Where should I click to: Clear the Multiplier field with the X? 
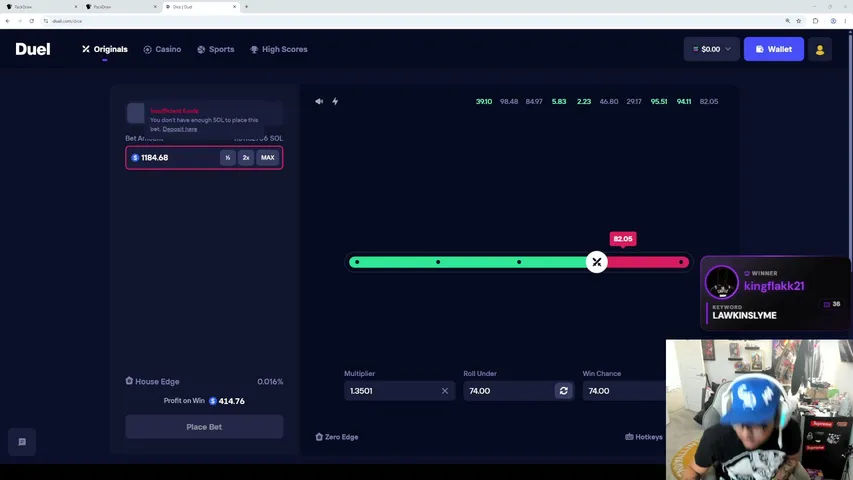[x=445, y=391]
